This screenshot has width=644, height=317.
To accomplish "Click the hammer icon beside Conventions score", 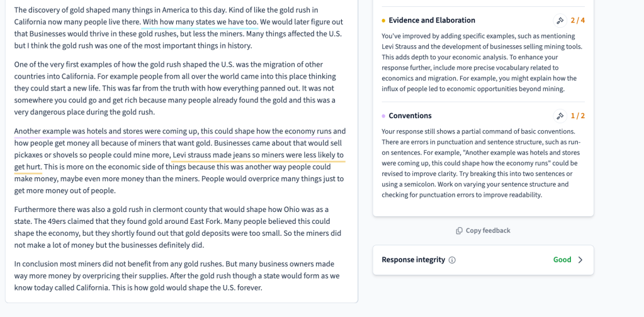I will click(x=560, y=116).
